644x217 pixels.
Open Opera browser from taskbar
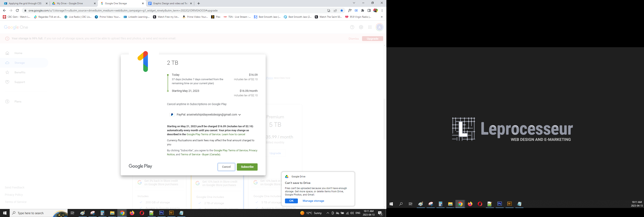click(142, 213)
